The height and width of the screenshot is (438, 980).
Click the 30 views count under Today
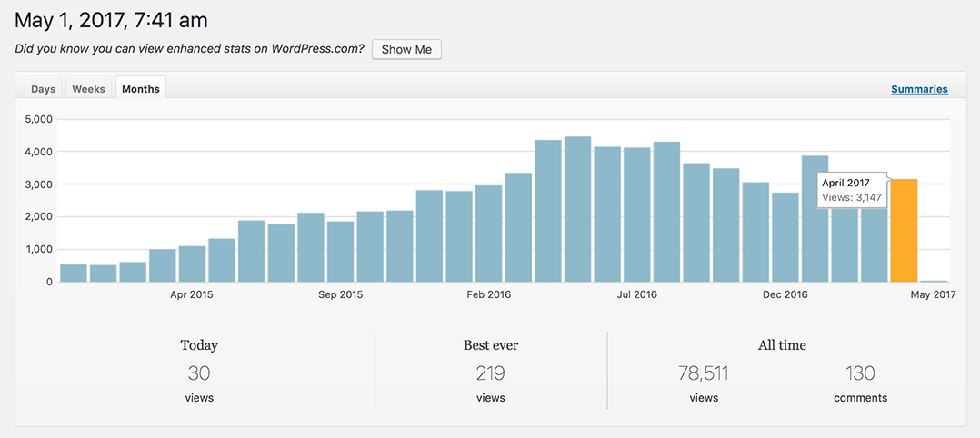(199, 373)
